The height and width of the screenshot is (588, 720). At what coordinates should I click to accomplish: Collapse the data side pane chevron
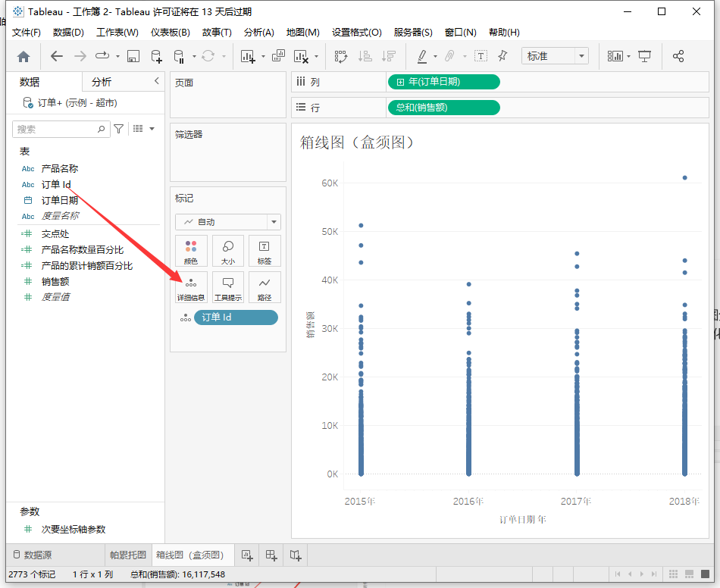tap(157, 81)
